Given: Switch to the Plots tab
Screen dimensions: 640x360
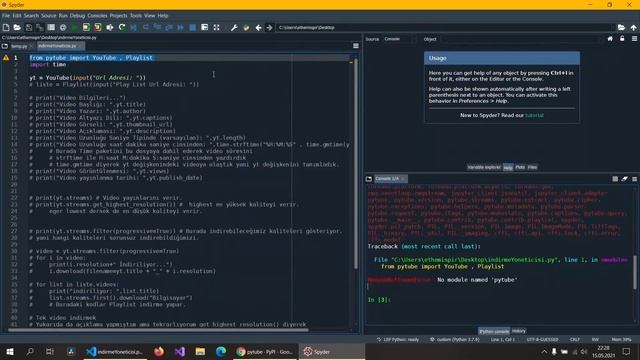Looking at the screenshot, I should 520,167.
